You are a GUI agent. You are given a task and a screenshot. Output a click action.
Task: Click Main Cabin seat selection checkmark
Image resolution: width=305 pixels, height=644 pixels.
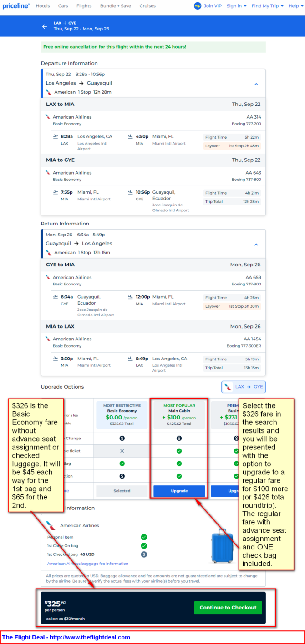(x=179, y=476)
